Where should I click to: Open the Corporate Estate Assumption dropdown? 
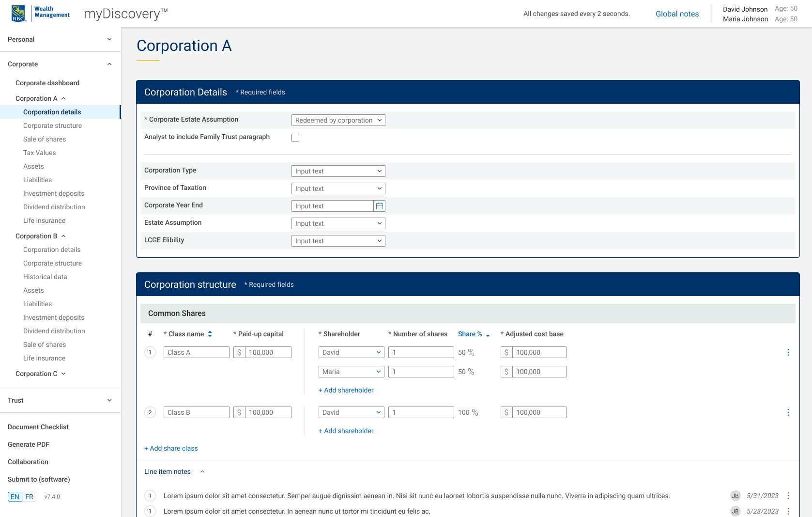338,120
